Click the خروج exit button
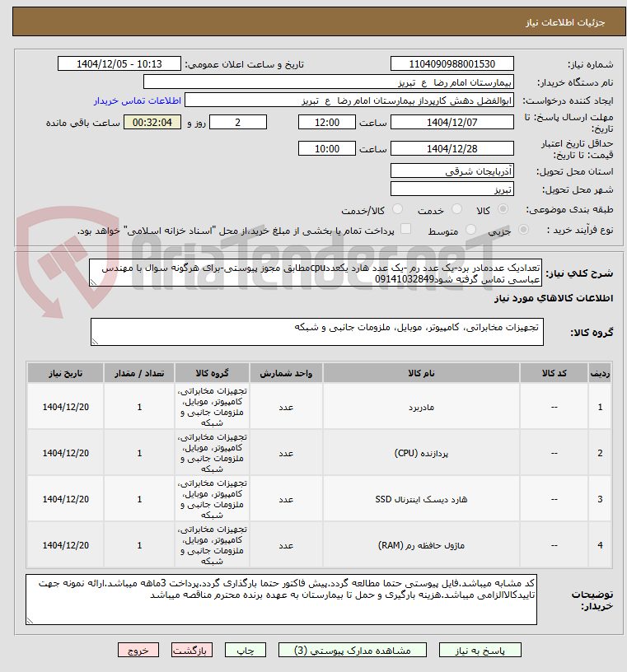627x672 pixels. pos(138,650)
